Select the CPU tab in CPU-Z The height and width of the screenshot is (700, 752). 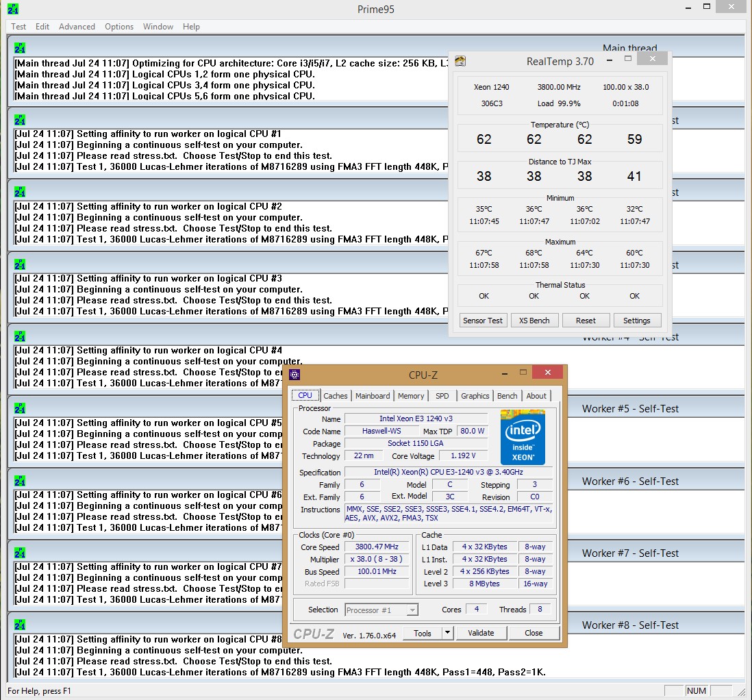pos(305,395)
